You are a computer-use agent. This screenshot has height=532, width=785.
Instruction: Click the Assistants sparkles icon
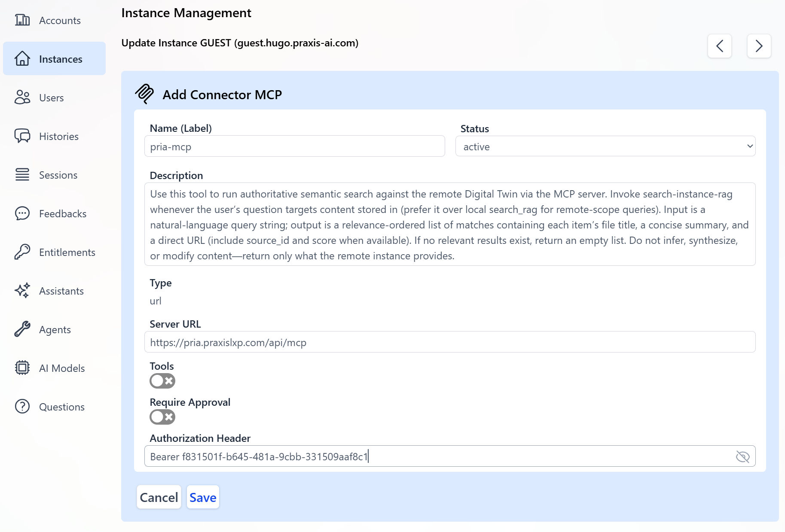(x=22, y=291)
